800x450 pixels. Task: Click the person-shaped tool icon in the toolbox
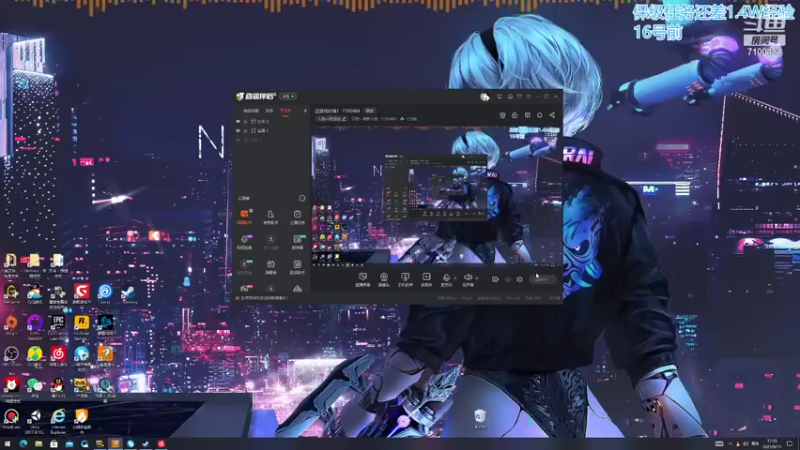click(270, 214)
